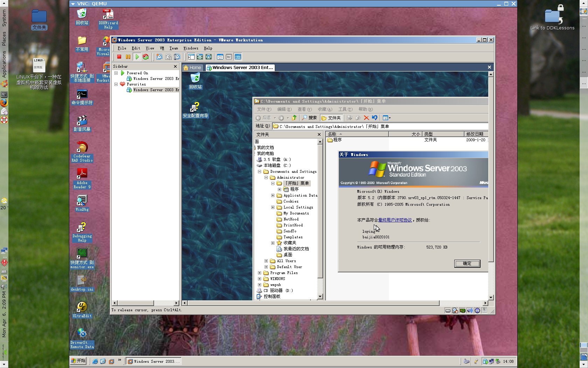The image size is (588, 368).
Task: Click the red Power Off button in VMware toolbar
Action: [119, 57]
